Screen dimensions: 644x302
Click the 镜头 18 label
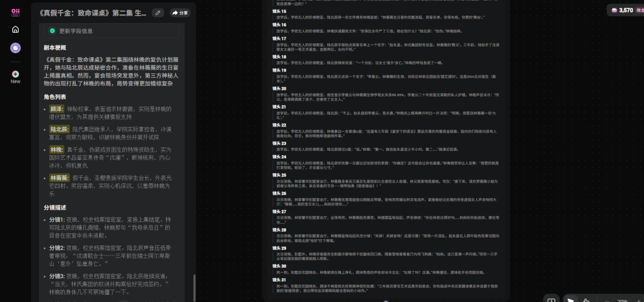[279, 57]
